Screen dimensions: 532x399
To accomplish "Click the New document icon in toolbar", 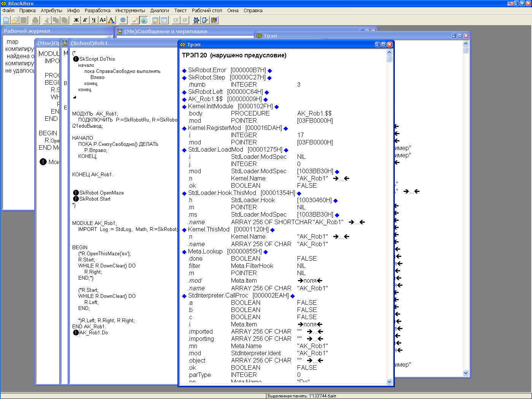I will 6,20.
